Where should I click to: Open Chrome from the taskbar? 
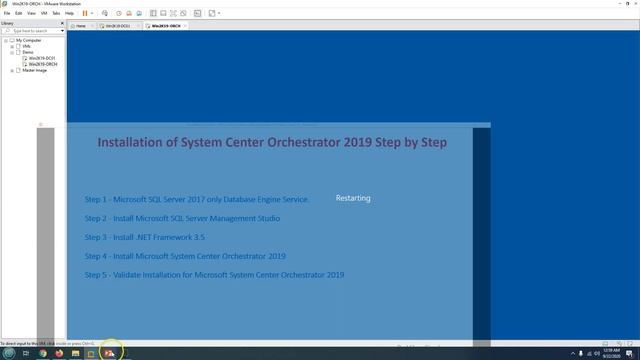(43, 353)
